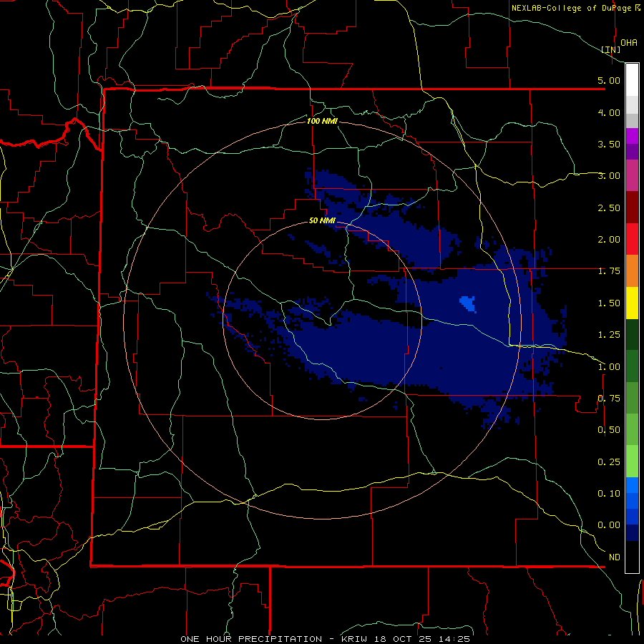Image resolution: width=644 pixels, height=644 pixels.
Task: Click the 0.10 legend value
Action: click(609, 494)
